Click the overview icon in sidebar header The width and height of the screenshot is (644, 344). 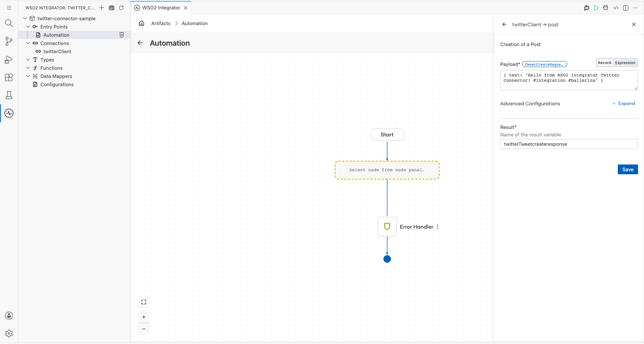coord(112,7)
